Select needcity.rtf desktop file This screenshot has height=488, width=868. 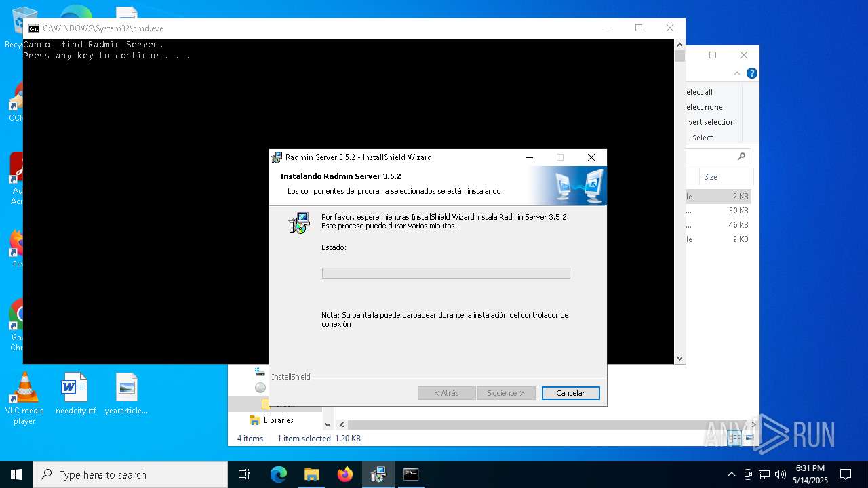(75, 394)
